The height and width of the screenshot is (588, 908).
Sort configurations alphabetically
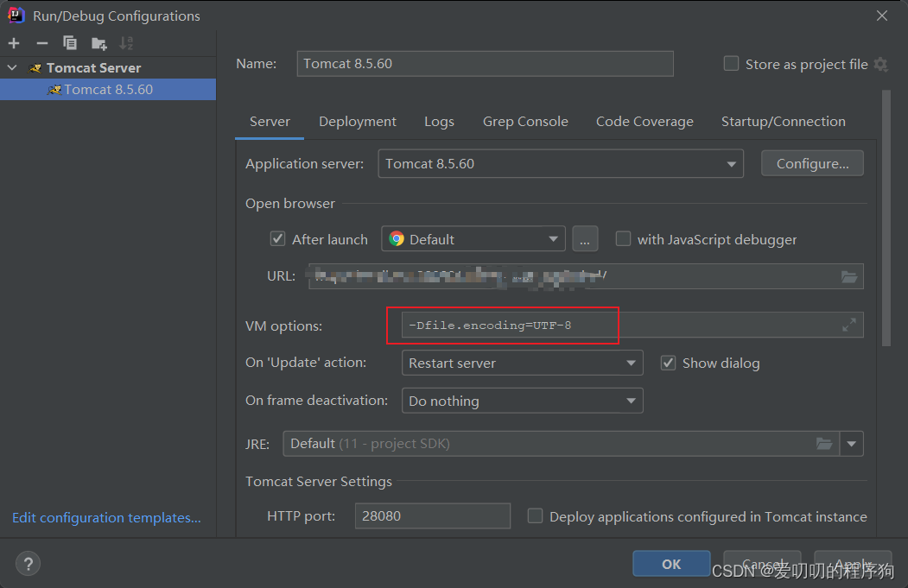(x=126, y=43)
